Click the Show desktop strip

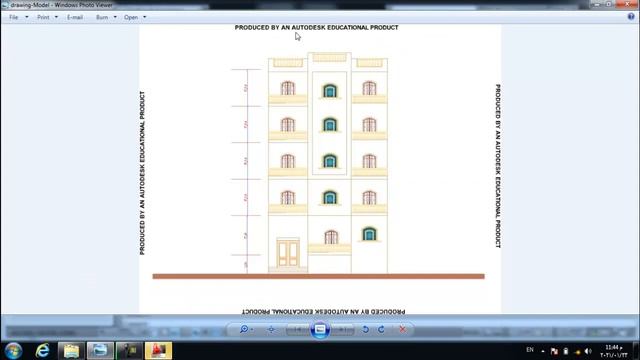coord(636,351)
